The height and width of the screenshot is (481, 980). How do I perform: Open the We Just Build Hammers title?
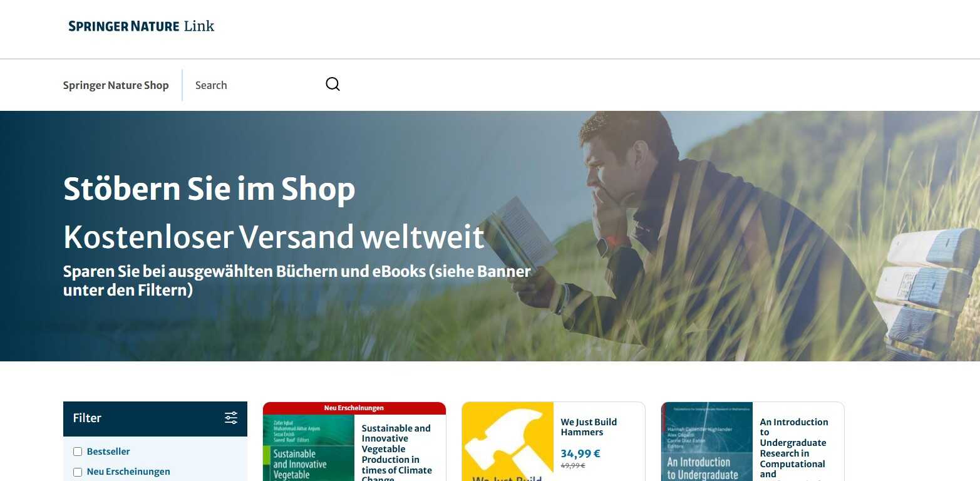tap(589, 427)
